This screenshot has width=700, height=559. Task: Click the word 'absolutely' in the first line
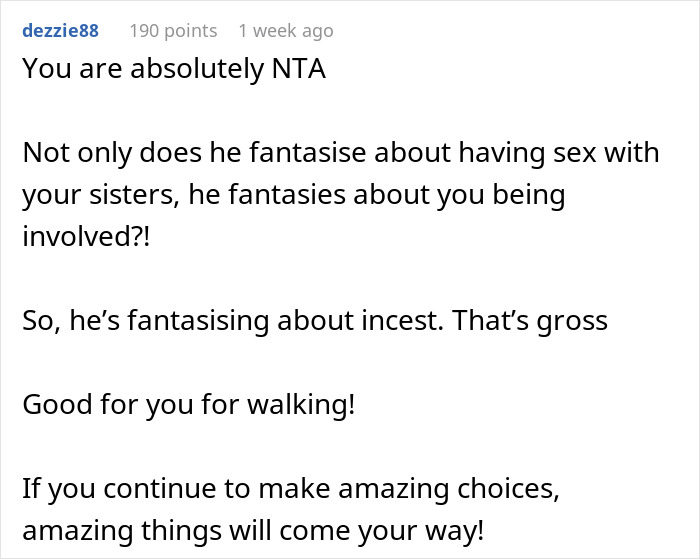197,69
